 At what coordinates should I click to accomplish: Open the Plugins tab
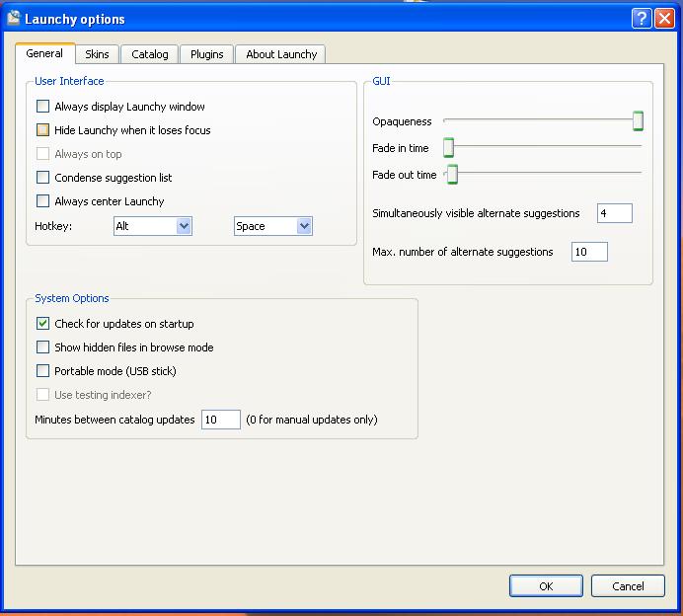[207, 54]
